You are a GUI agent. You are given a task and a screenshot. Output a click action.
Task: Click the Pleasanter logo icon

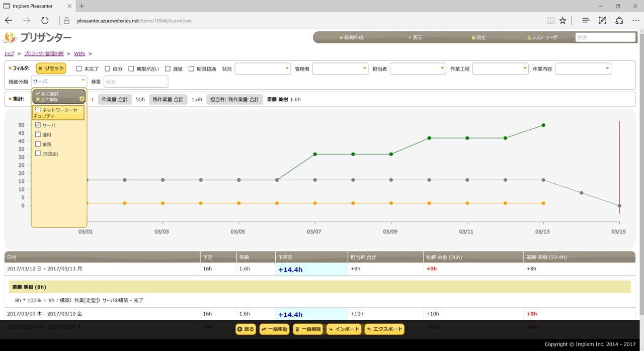click(11, 38)
